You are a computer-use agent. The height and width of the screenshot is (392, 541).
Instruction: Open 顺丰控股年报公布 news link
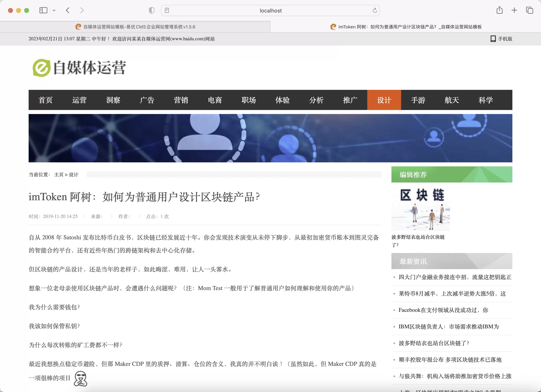[x=450, y=360]
